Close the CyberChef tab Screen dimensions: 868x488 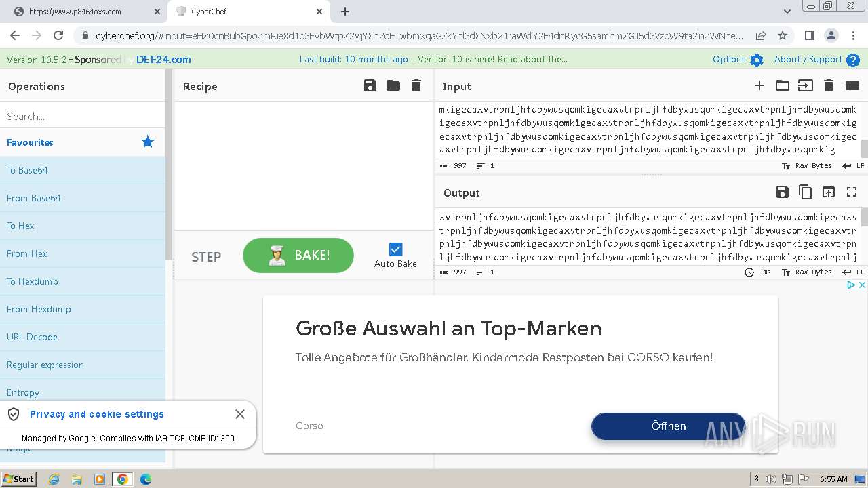319,12
